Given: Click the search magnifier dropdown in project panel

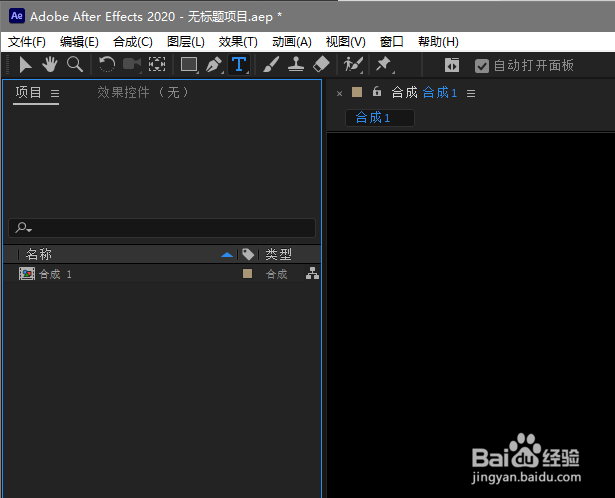Looking at the screenshot, I should click(x=23, y=227).
